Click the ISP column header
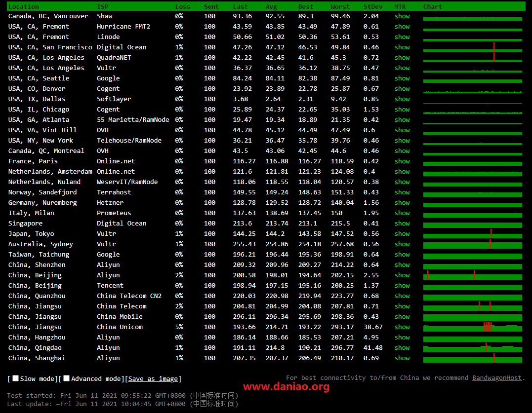The height and width of the screenshot is (413, 532). (102, 7)
